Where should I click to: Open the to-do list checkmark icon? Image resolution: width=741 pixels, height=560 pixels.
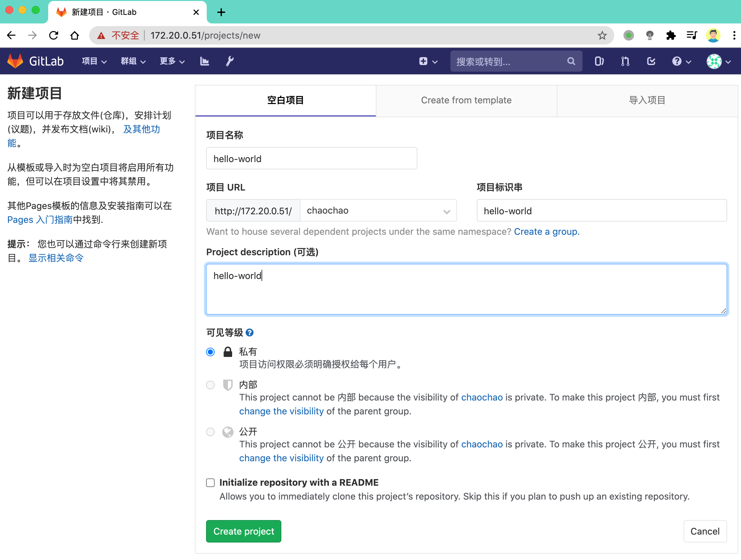tap(651, 61)
